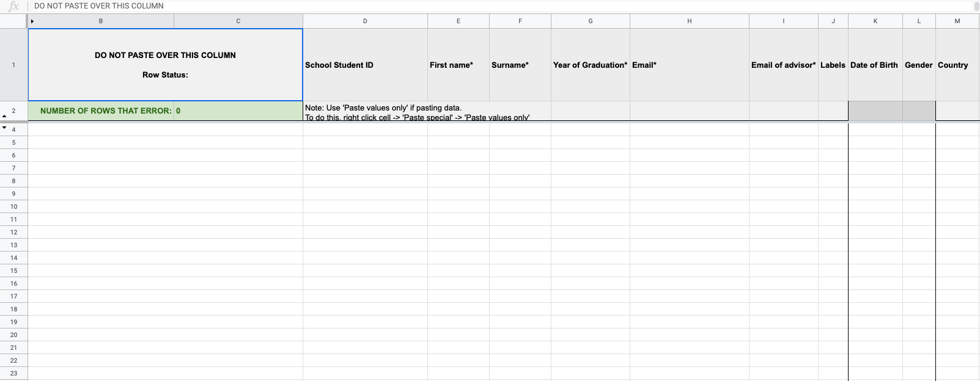
Task: Select row 23 header
Action: (13, 373)
